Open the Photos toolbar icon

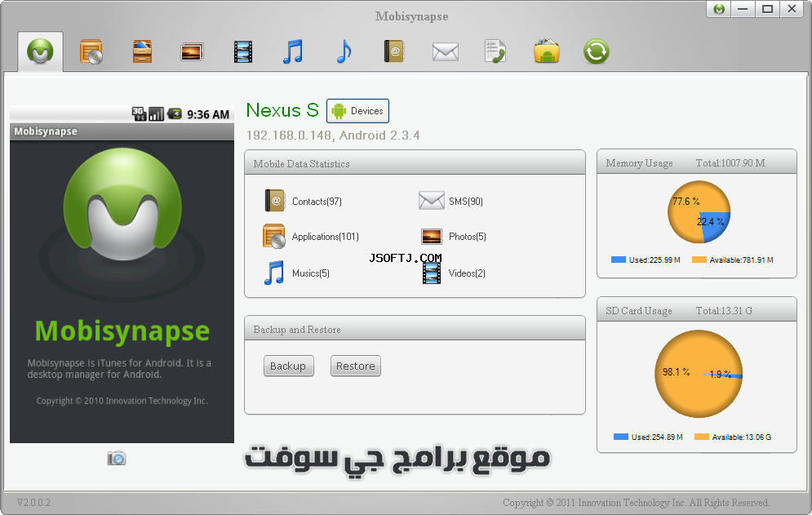coord(192,51)
